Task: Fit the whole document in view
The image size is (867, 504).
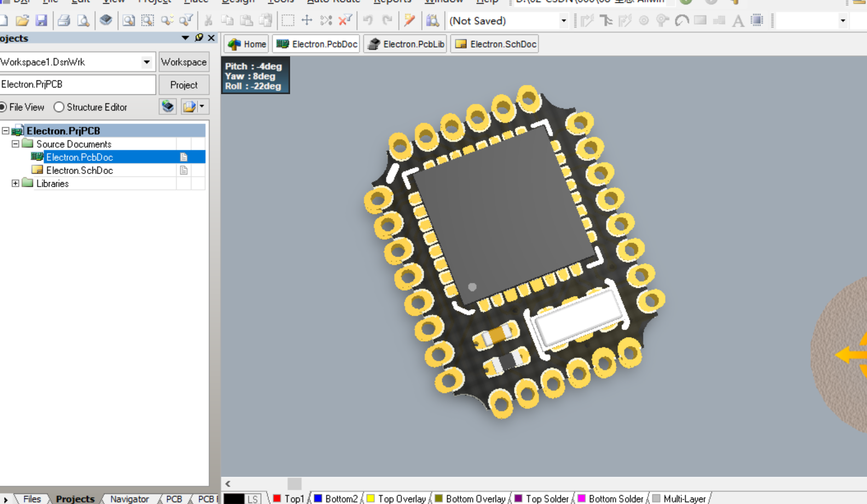Action: tap(129, 21)
